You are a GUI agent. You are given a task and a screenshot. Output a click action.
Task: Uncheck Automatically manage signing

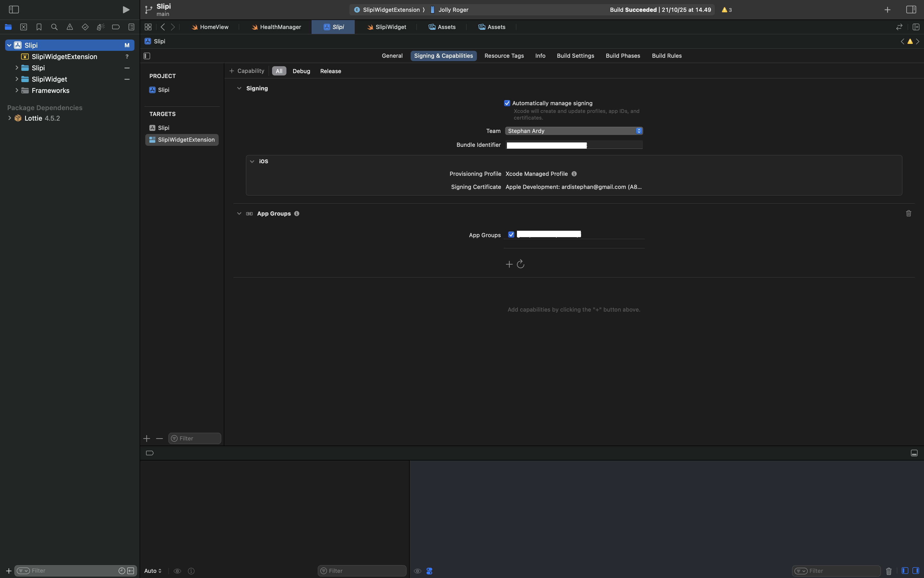507,103
